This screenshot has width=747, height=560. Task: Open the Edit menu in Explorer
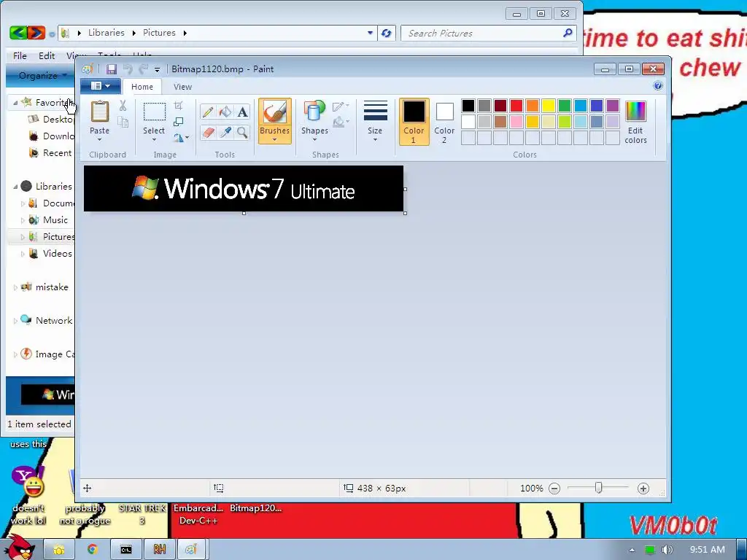47,55
